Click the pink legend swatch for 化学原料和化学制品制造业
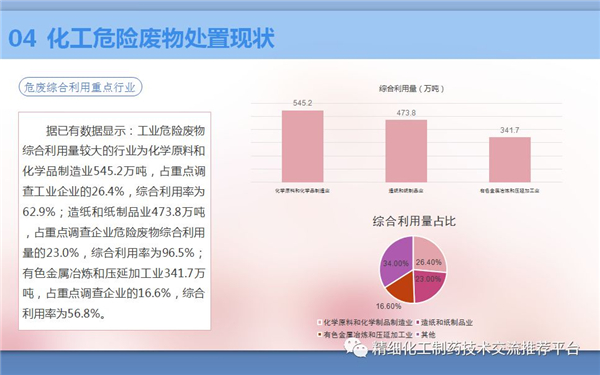This screenshot has width=600, height=375. pos(319,323)
